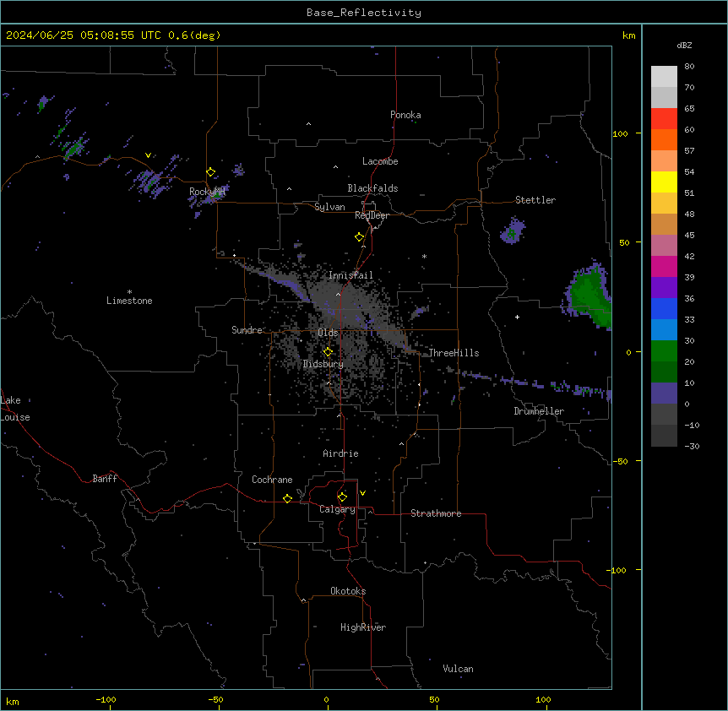Select the yellow diamond marker south of RedDeer
Screen dimensions: 728x711
click(360, 237)
